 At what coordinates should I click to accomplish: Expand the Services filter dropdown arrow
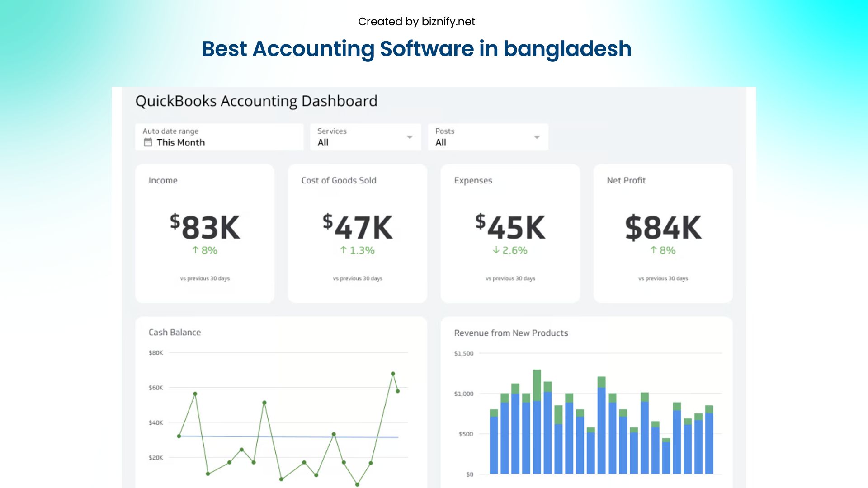tap(410, 137)
